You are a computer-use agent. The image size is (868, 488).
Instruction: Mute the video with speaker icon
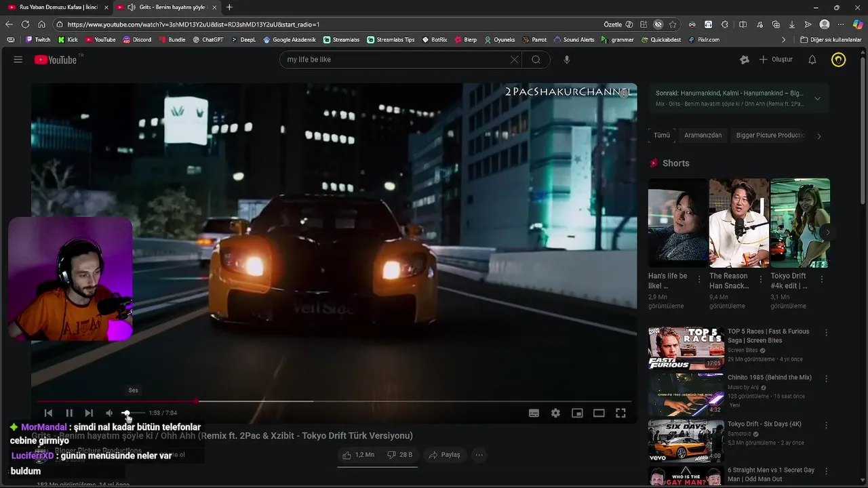tap(109, 413)
